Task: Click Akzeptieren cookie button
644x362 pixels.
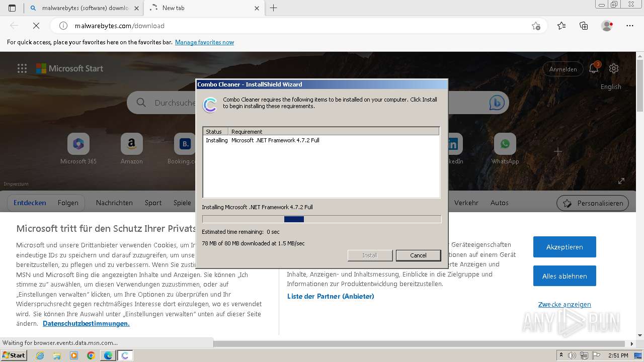Action: click(x=565, y=247)
